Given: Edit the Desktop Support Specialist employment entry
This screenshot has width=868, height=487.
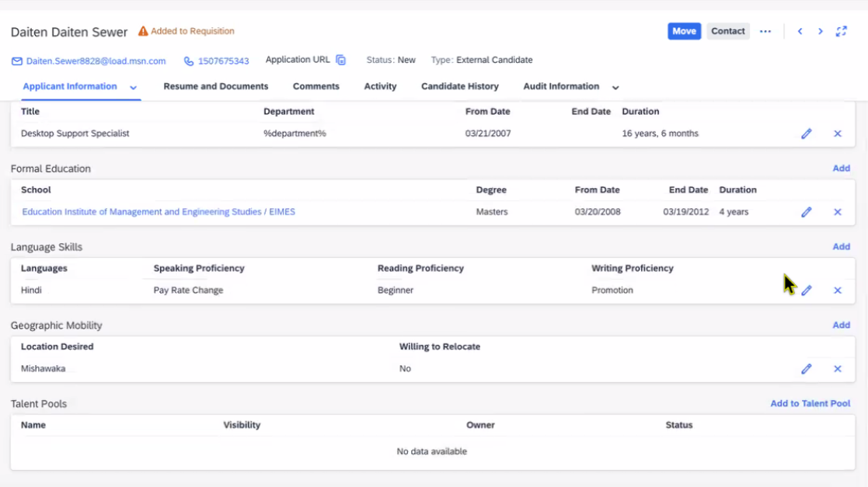Looking at the screenshot, I should point(806,134).
